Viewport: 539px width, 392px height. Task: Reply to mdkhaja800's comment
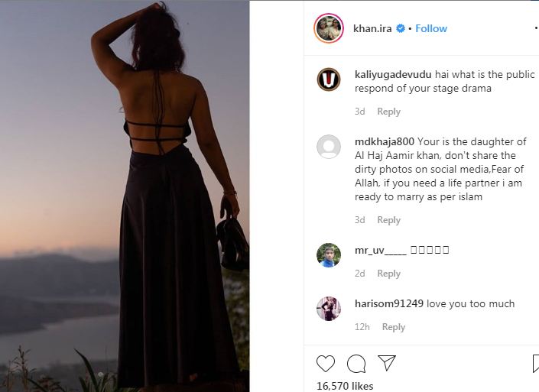click(388, 220)
